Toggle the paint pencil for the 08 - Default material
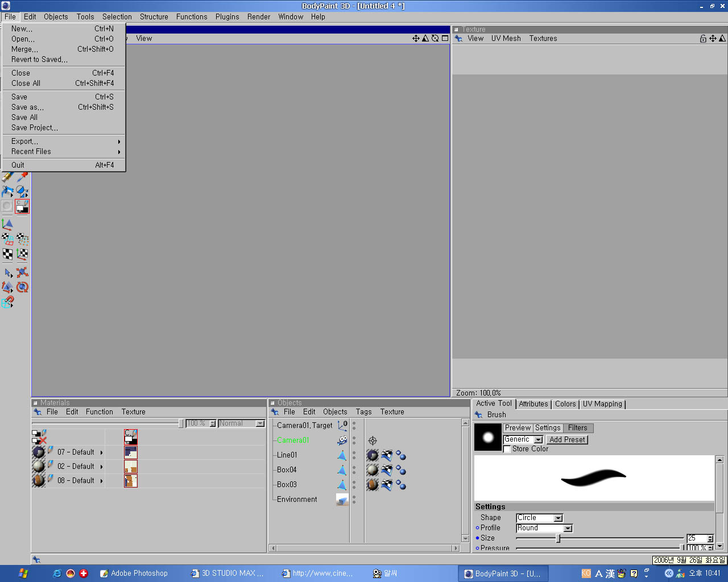Screen dimensions: 728x582 point(51,479)
